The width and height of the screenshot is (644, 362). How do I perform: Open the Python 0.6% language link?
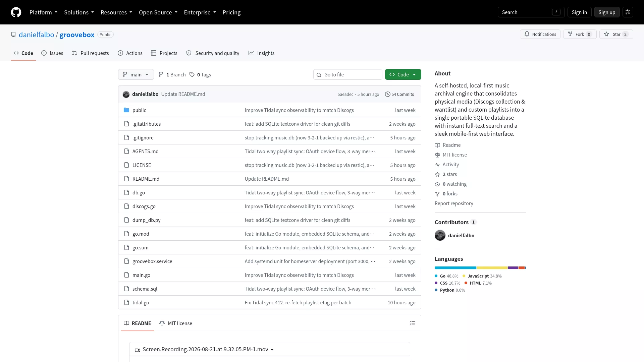point(450,290)
